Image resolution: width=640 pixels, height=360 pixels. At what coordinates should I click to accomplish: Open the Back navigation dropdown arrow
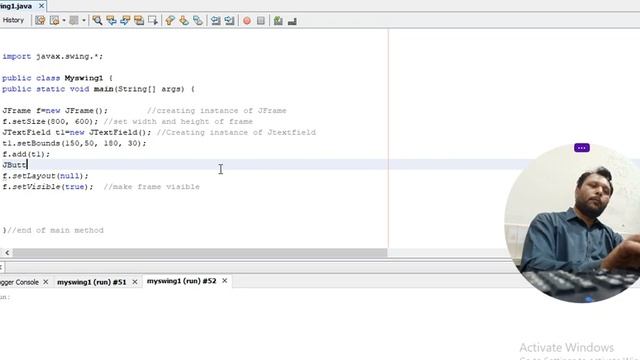64,20
